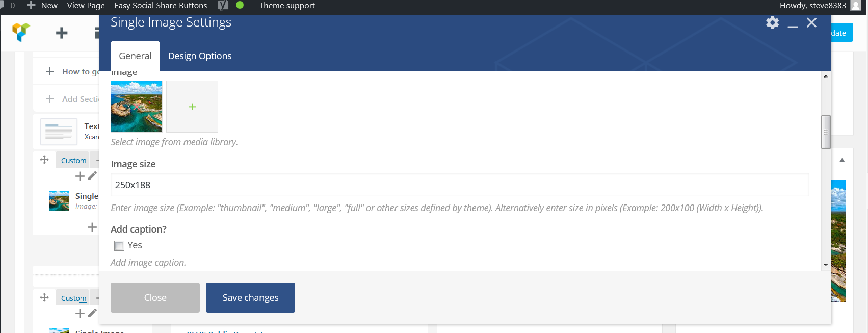Image resolution: width=868 pixels, height=333 pixels.
Task: Click the move handle beside first Custom row
Action: tap(44, 160)
